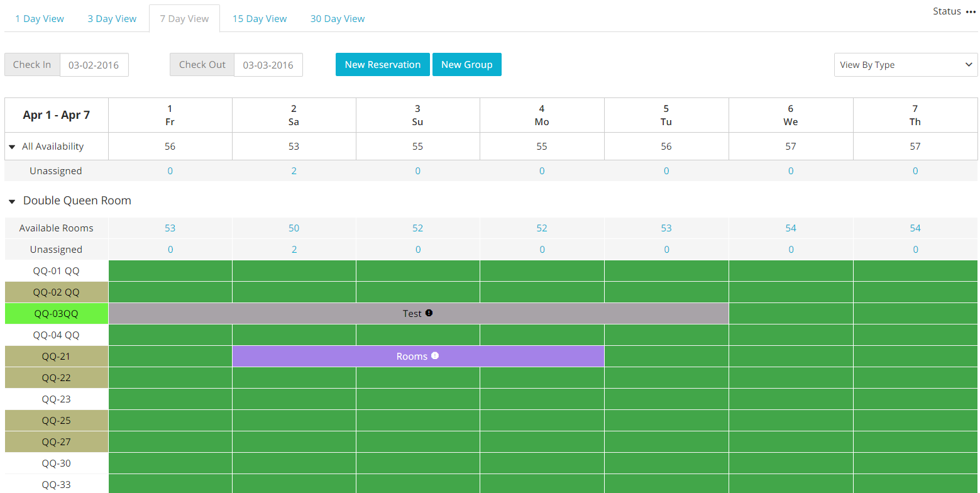Click QQ-03QQ green cell on Thursday

915,314
